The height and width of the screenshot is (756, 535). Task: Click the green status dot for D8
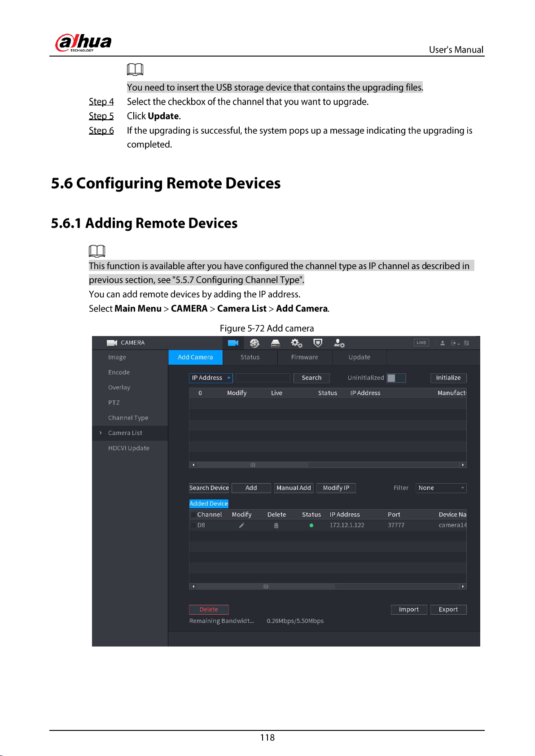pos(311,525)
